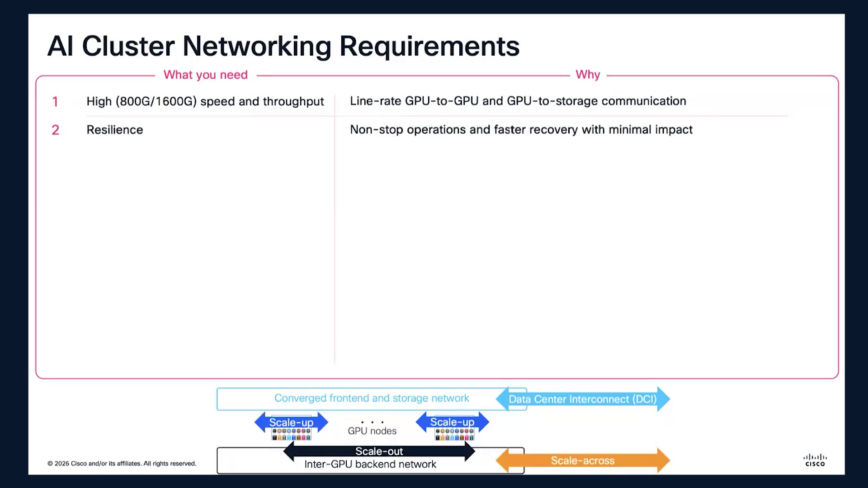Click requirement number 2

[x=55, y=130]
